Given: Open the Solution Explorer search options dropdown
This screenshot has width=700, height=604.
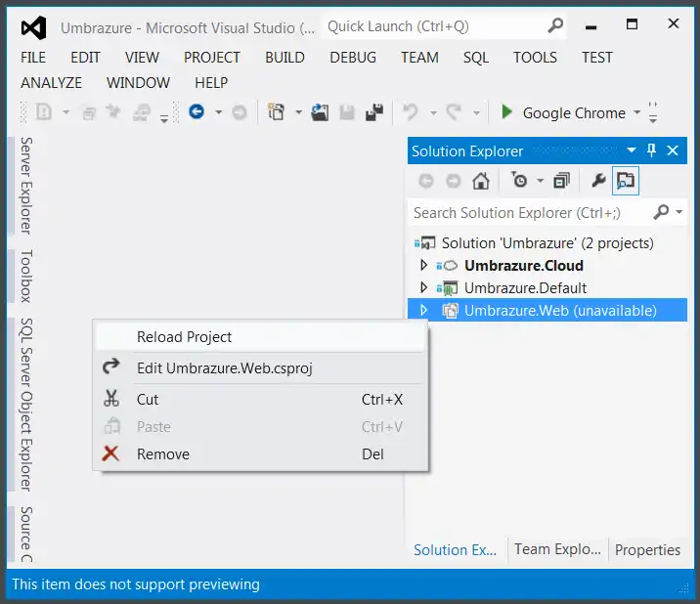Looking at the screenshot, I should click(x=679, y=212).
